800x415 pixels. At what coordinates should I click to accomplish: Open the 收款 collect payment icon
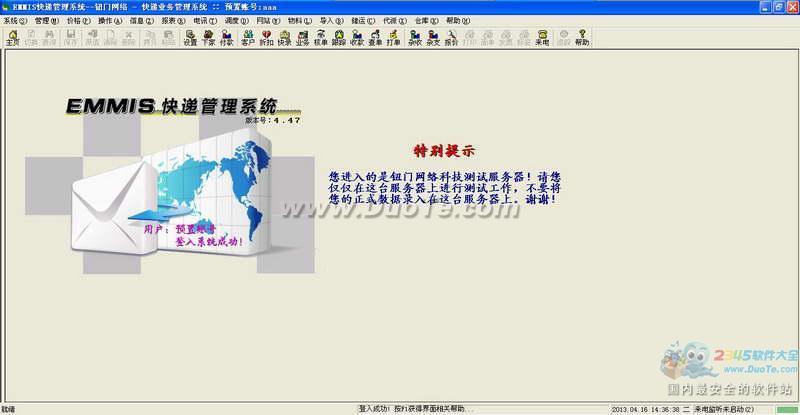[357, 38]
